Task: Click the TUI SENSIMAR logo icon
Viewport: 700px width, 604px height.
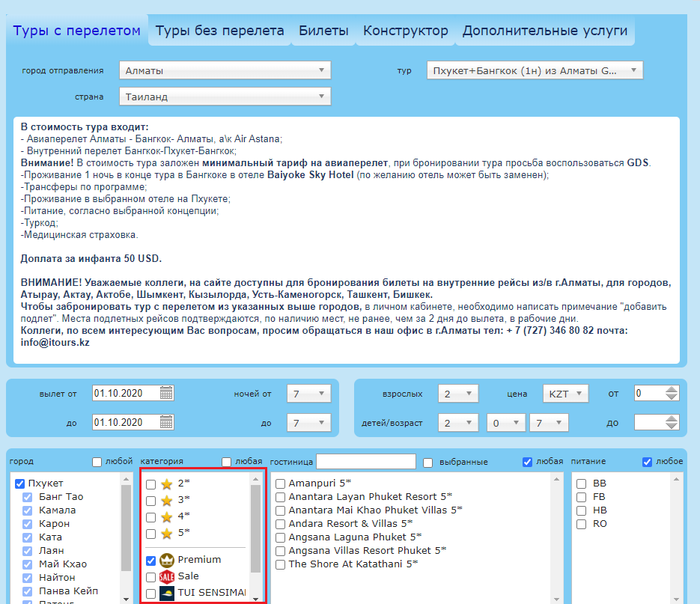Action: (167, 593)
